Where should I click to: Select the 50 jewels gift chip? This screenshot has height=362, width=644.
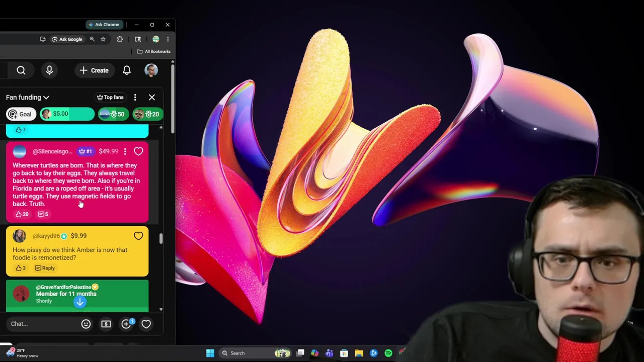[x=113, y=114]
